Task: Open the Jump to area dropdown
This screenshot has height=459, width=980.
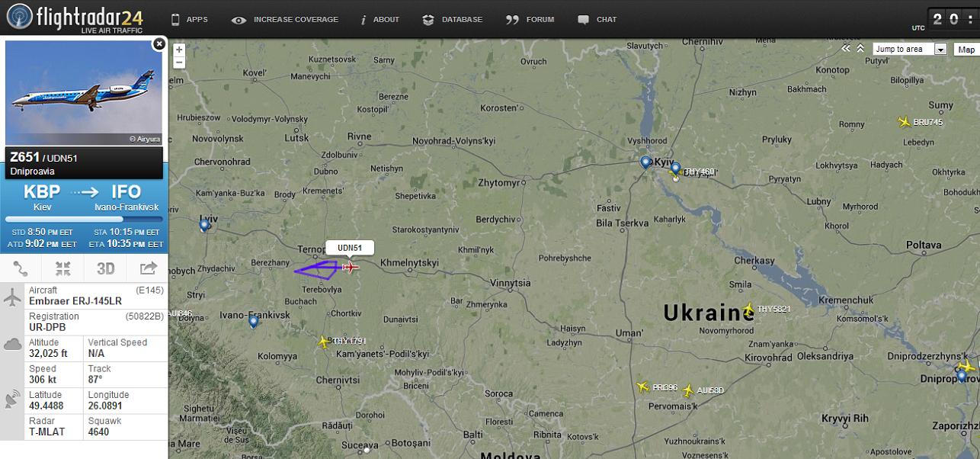Action: click(910, 49)
